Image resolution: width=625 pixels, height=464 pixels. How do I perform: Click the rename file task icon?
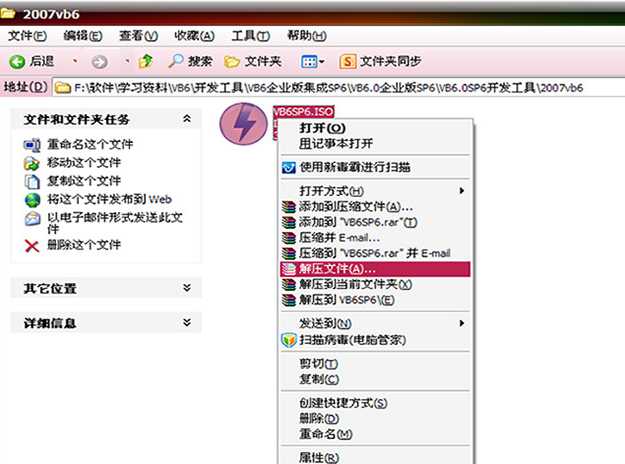click(32, 145)
